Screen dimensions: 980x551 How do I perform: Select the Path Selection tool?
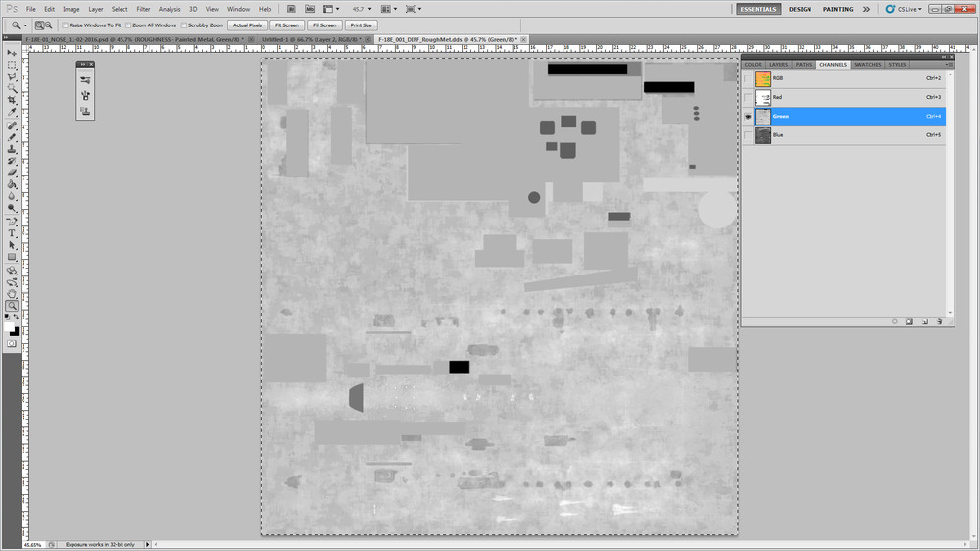[x=12, y=245]
